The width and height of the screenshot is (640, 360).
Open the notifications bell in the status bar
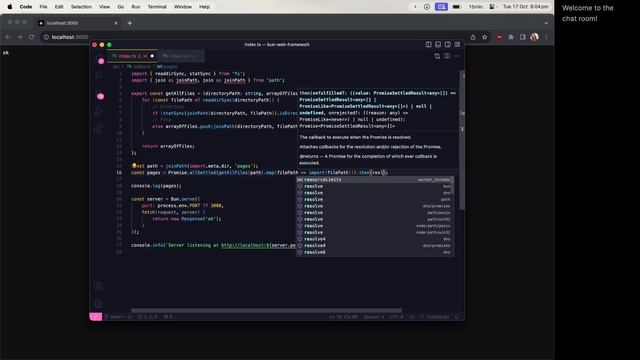(457, 317)
